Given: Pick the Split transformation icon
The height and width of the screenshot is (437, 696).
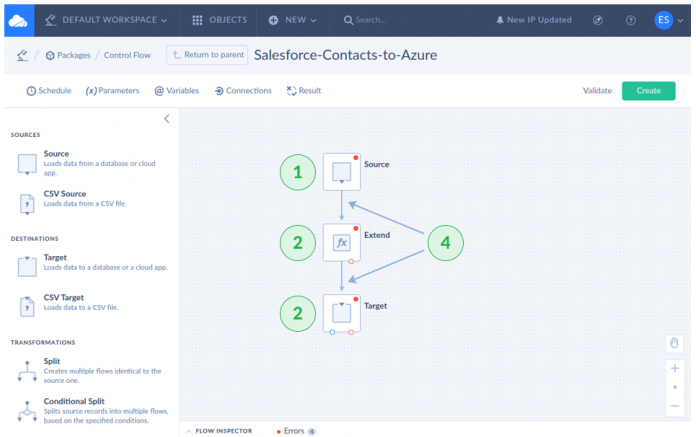Looking at the screenshot, I should 24,368.
